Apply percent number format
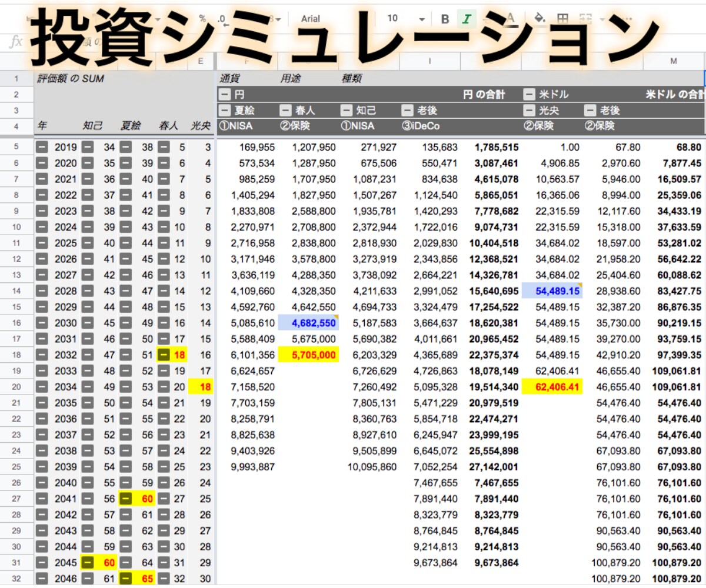The image size is (706, 588). click(x=203, y=19)
